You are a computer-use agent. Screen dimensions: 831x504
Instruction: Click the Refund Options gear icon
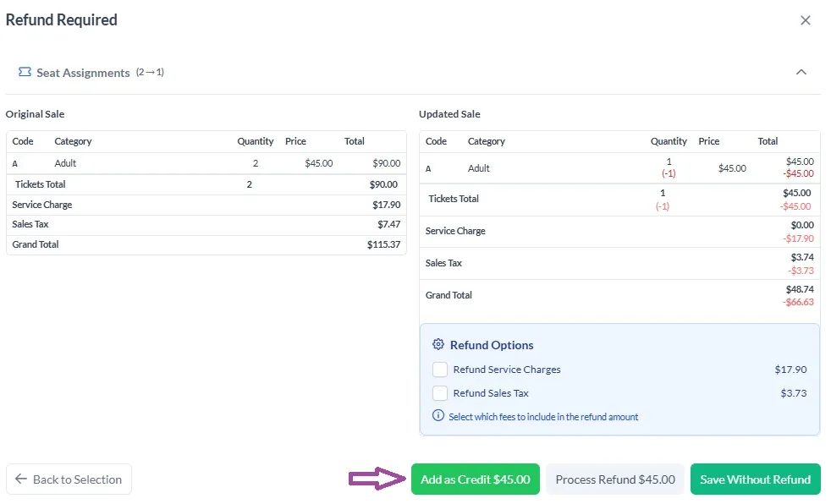point(438,345)
